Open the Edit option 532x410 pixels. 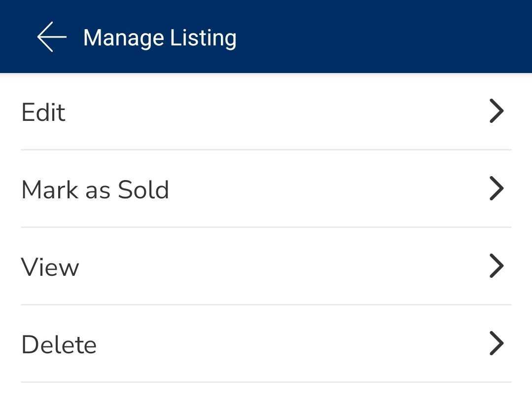pos(197,112)
